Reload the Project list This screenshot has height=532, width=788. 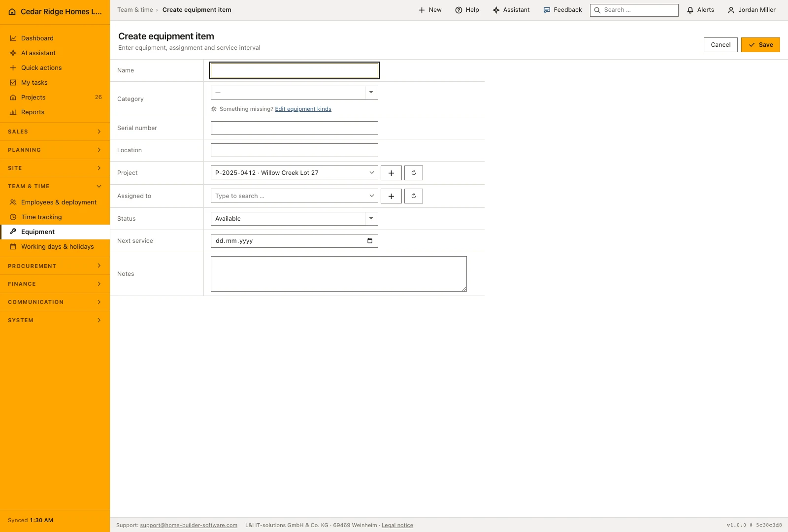(414, 173)
